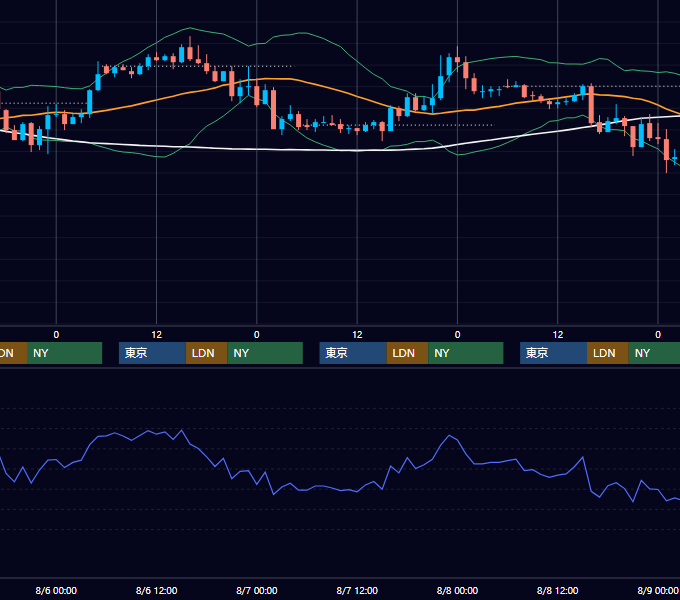Click the LDN session block on 8/6
Viewport: 680px width, 600px height.
pos(206,353)
